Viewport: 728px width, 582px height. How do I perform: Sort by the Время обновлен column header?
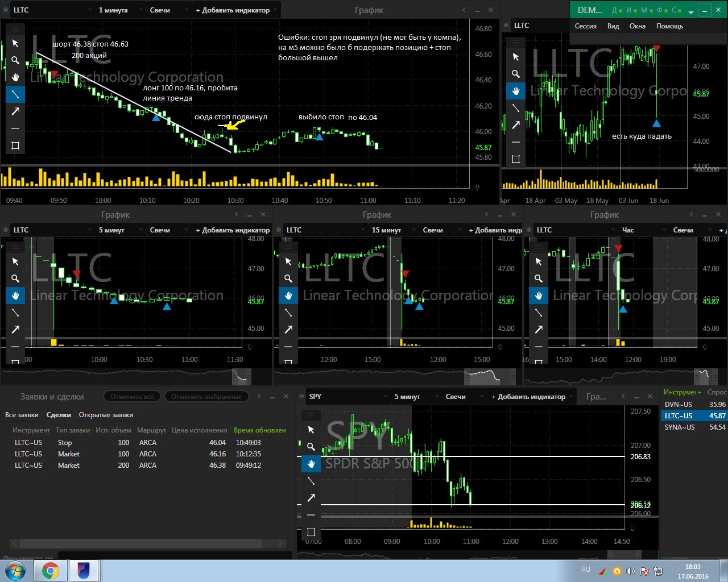[260, 430]
